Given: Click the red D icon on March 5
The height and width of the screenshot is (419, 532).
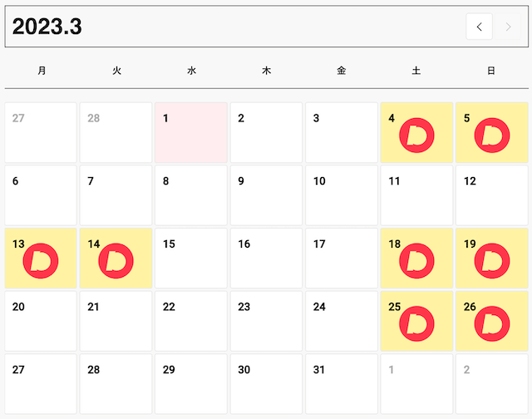Looking at the screenshot, I should [492, 136].
